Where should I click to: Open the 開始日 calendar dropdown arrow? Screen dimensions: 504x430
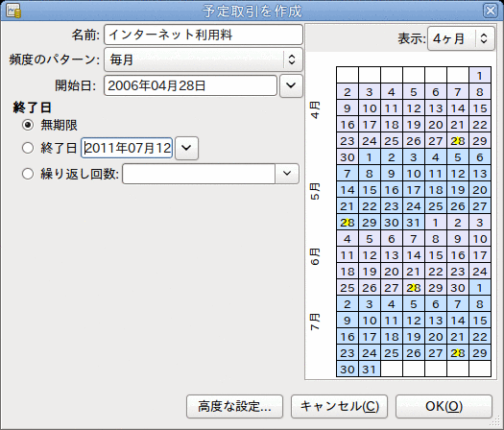tap(291, 85)
